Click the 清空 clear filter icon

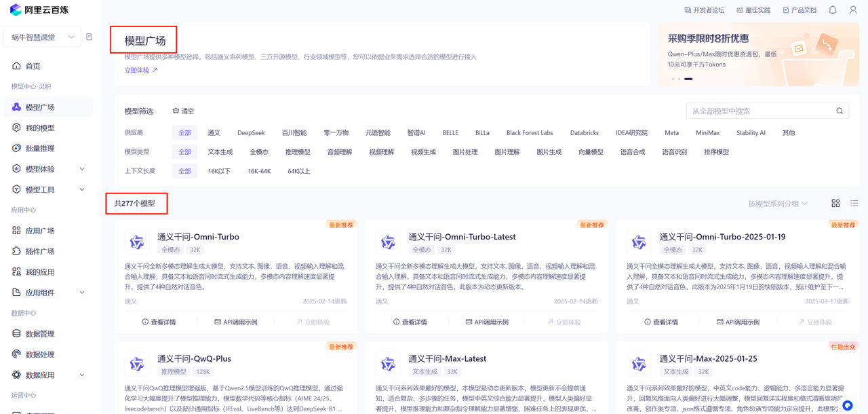(x=176, y=111)
